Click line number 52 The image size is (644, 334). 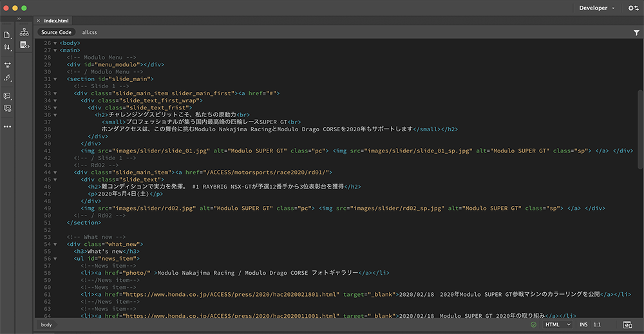47,230
